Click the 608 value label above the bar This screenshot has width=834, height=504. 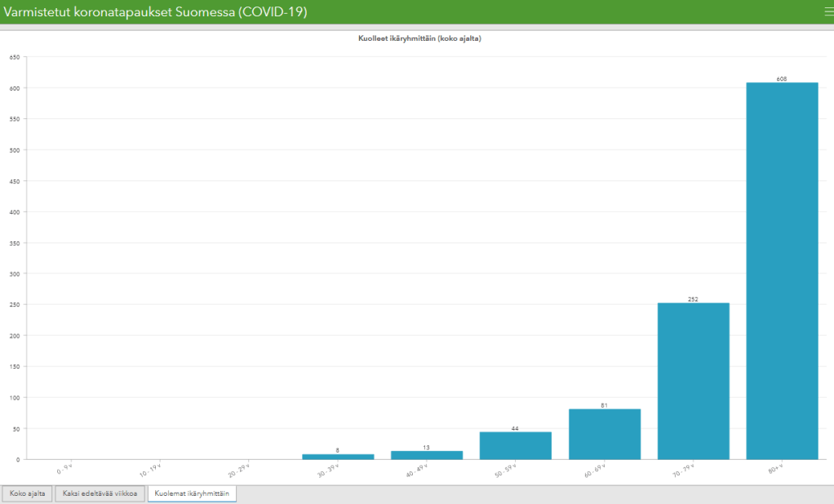[782, 78]
